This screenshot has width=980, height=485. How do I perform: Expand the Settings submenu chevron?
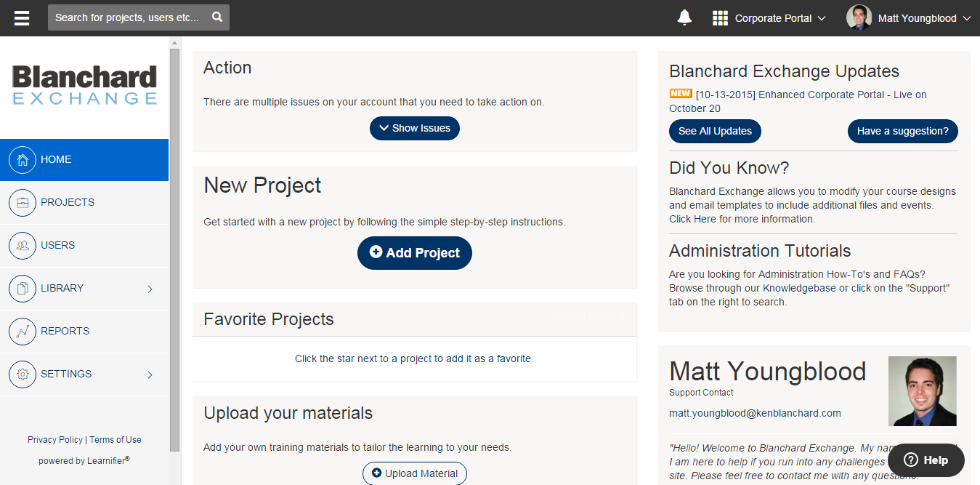coord(150,374)
